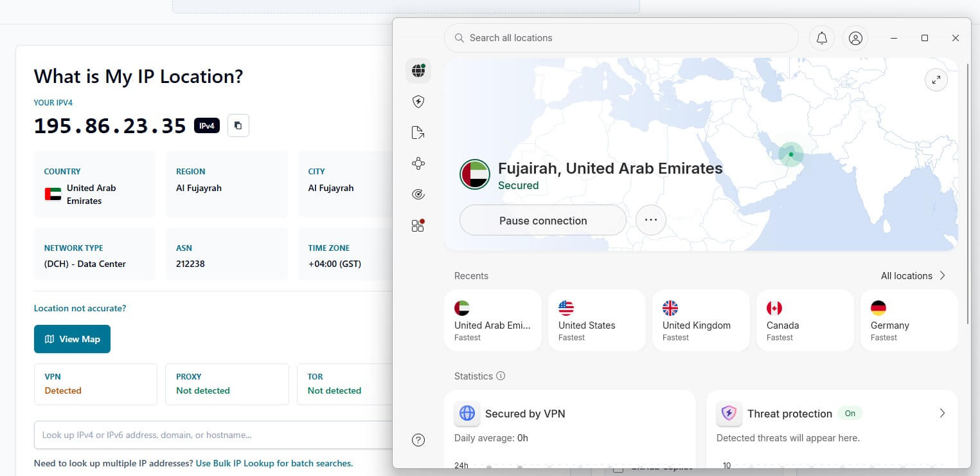Click the VPN Detected status box
Image resolution: width=980 pixels, height=476 pixels.
point(96,384)
